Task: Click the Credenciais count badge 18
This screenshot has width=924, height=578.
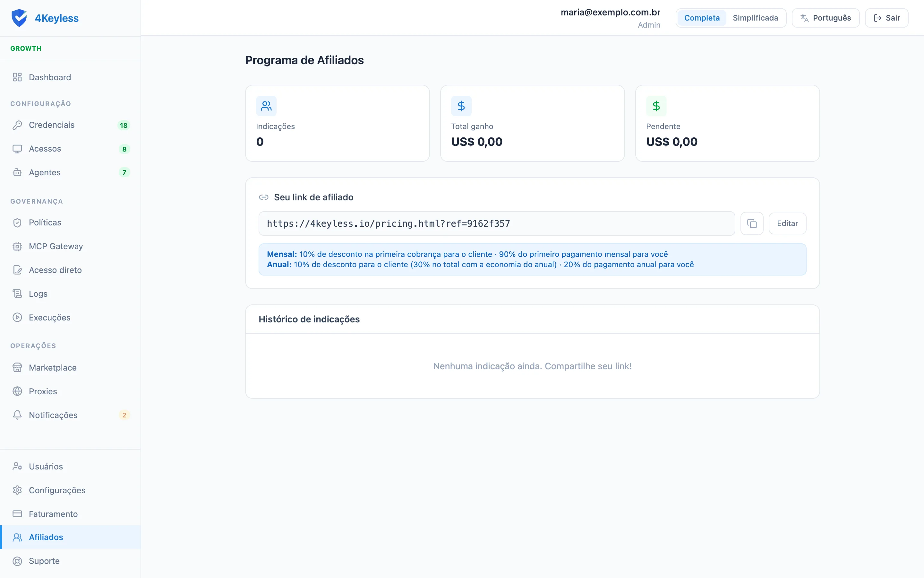Action: (x=124, y=125)
